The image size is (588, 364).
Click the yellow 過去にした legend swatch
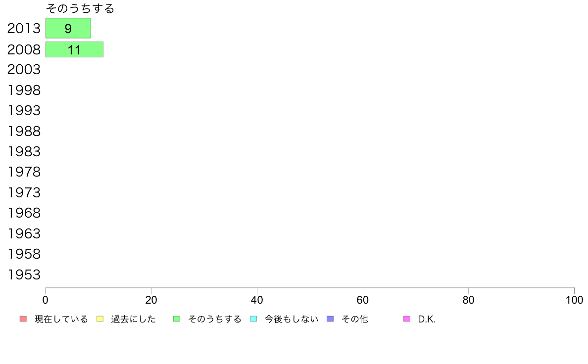point(100,319)
